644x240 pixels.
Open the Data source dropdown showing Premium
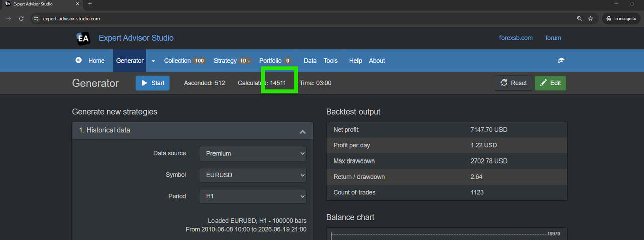253,153
